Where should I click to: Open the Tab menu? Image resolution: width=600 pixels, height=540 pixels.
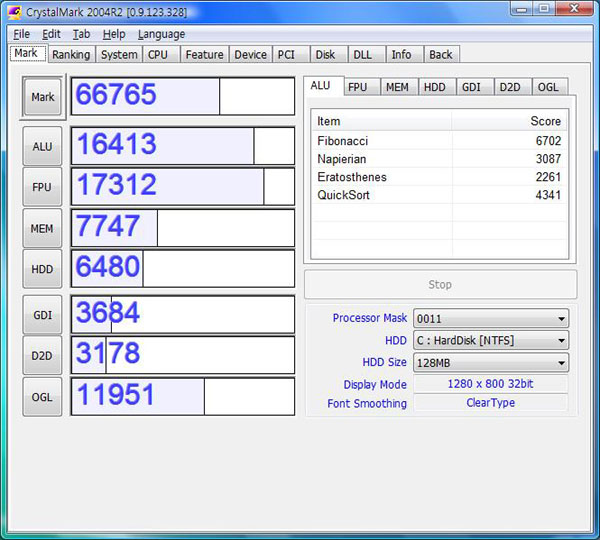pos(82,34)
